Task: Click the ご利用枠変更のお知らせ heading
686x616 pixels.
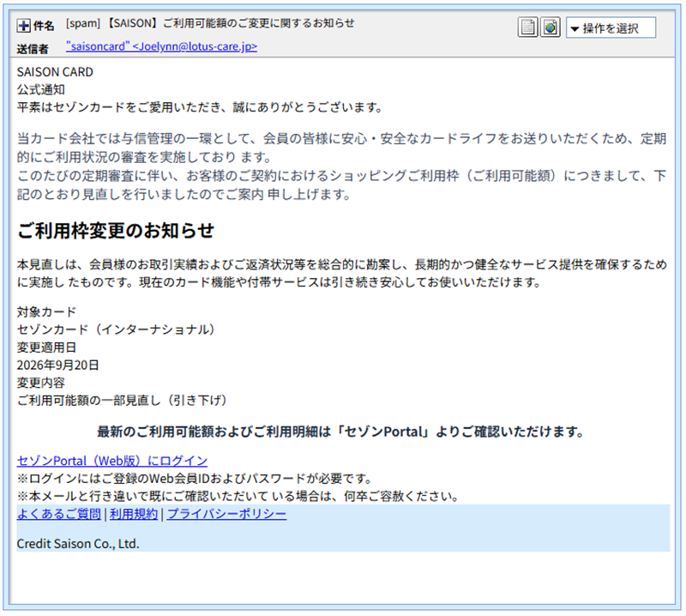Action: point(116,230)
